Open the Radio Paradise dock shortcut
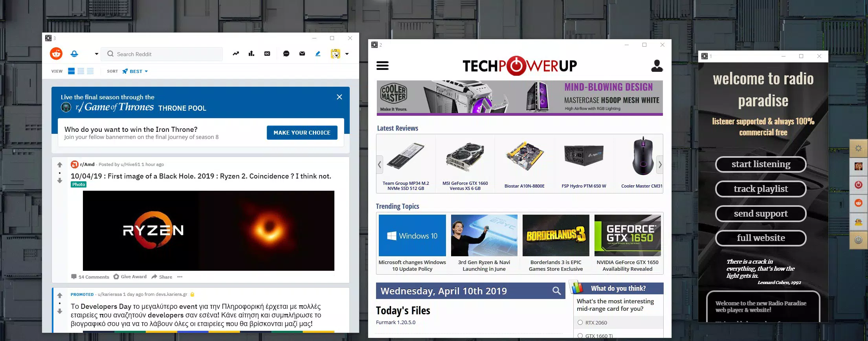The height and width of the screenshot is (341, 868). click(x=859, y=166)
